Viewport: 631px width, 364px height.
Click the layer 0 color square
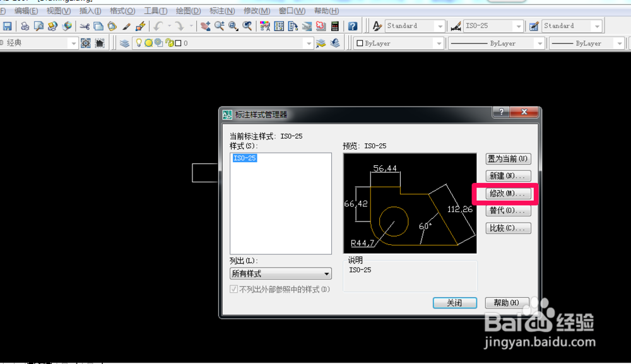coord(178,43)
